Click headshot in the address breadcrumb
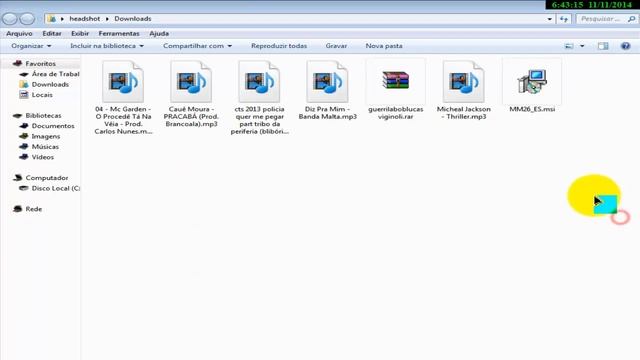 [84, 19]
